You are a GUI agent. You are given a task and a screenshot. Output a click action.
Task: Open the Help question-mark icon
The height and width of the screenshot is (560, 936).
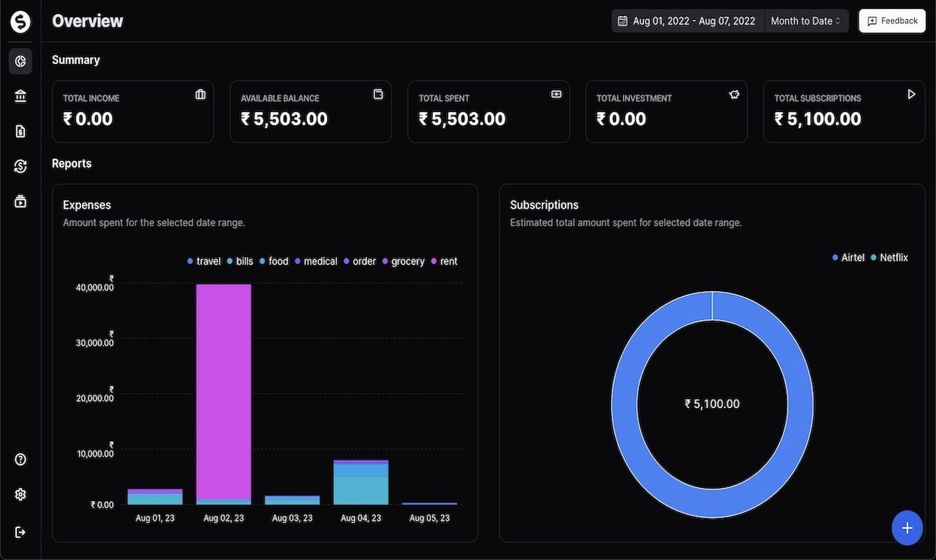point(21,460)
